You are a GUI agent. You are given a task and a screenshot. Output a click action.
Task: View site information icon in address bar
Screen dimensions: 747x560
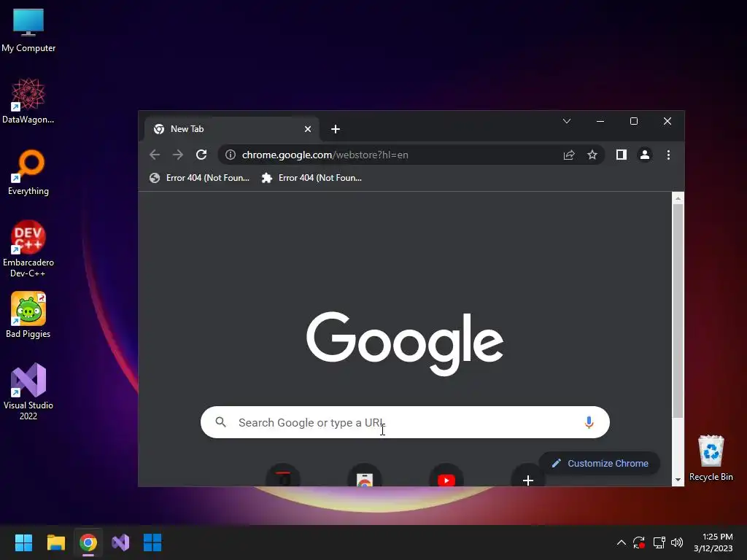pos(231,155)
